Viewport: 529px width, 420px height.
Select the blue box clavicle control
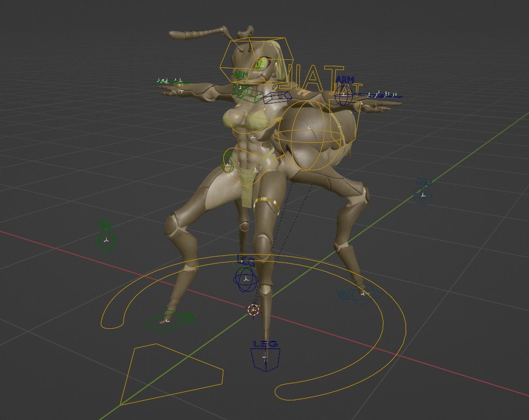(x=277, y=98)
